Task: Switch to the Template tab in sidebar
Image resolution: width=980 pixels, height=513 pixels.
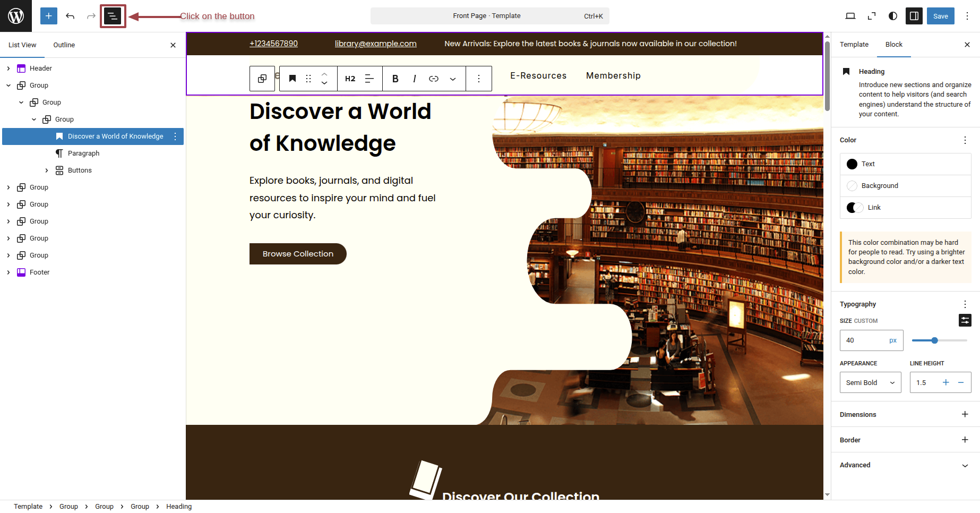Action: pos(854,45)
